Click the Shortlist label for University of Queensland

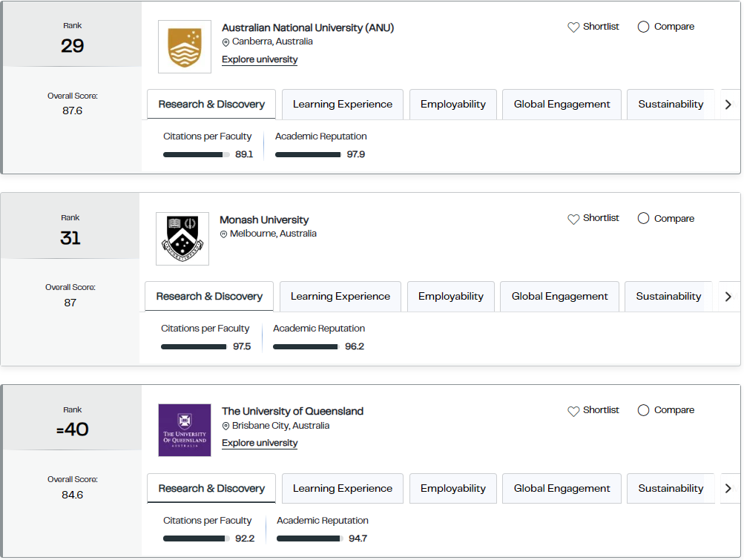pyautogui.click(x=601, y=410)
